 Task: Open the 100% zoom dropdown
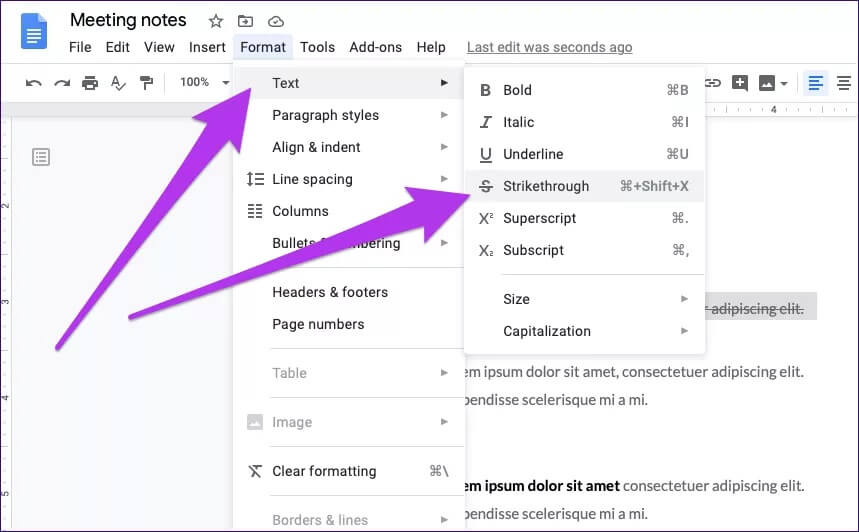pos(204,83)
